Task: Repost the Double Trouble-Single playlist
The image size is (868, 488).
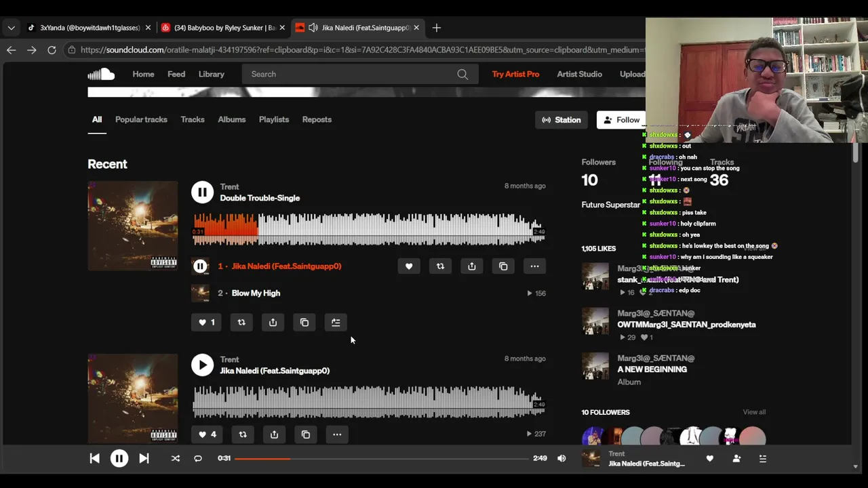Action: pos(241,323)
